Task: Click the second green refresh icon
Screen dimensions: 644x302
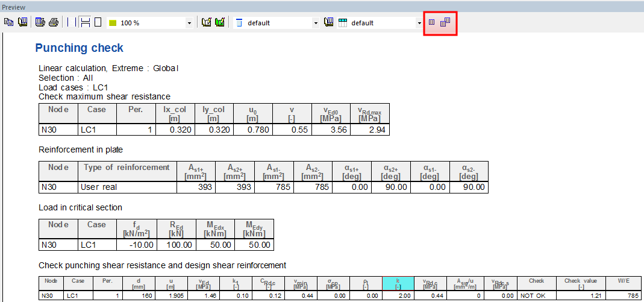Action: (220, 23)
